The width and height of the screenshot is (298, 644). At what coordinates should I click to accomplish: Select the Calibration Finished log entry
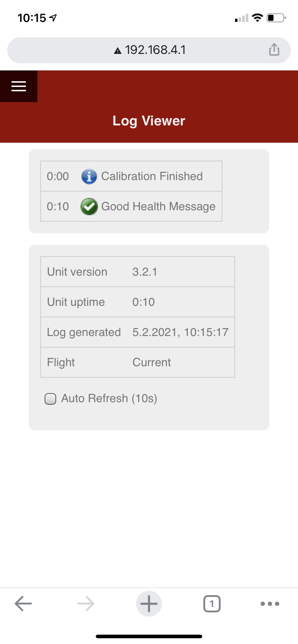[152, 176]
